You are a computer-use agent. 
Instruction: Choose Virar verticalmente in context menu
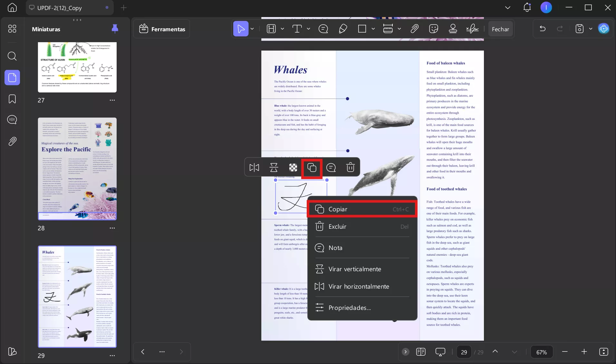point(354,269)
